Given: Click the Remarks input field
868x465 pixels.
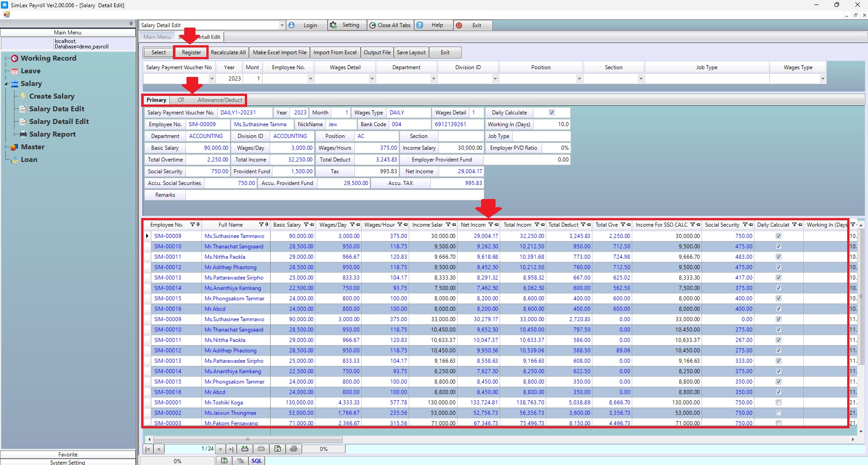Looking at the screenshot, I should point(334,195).
